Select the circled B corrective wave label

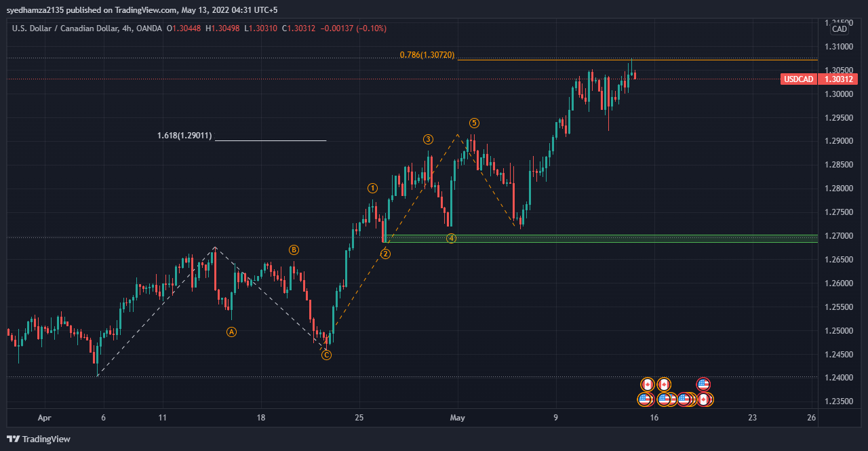pyautogui.click(x=294, y=250)
